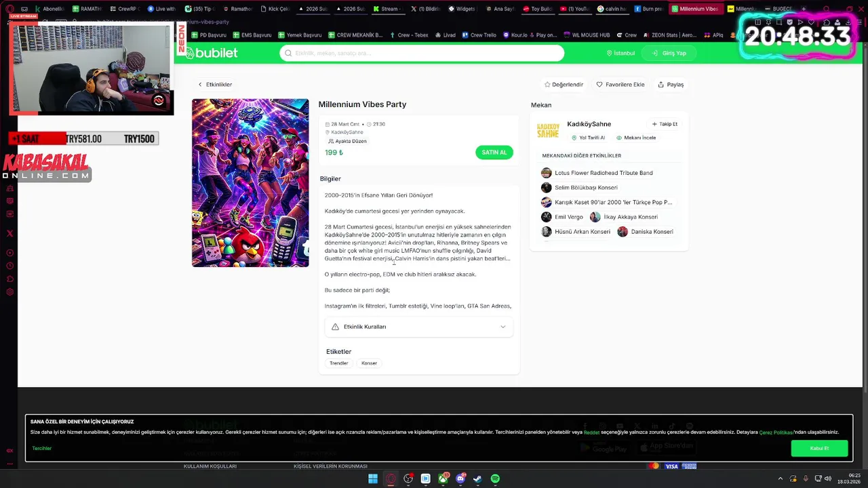Click the microphone icon in system tray
The height and width of the screenshot is (488, 868).
[x=806, y=479]
